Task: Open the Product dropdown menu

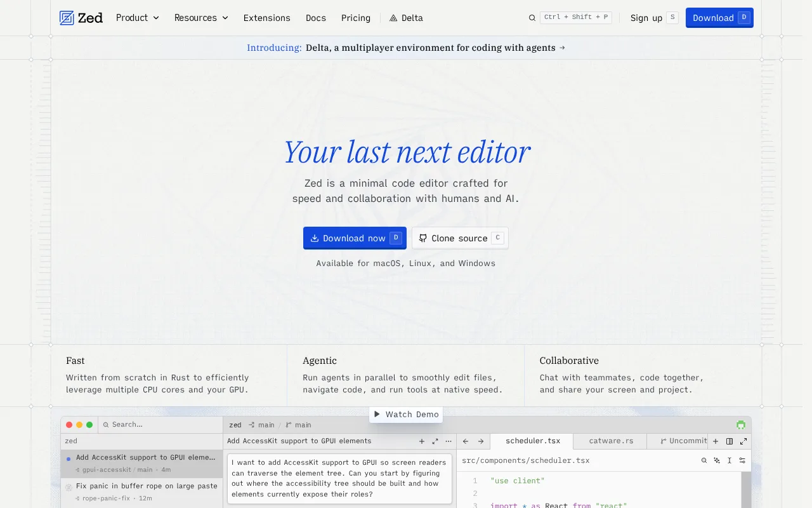Action: (x=137, y=18)
